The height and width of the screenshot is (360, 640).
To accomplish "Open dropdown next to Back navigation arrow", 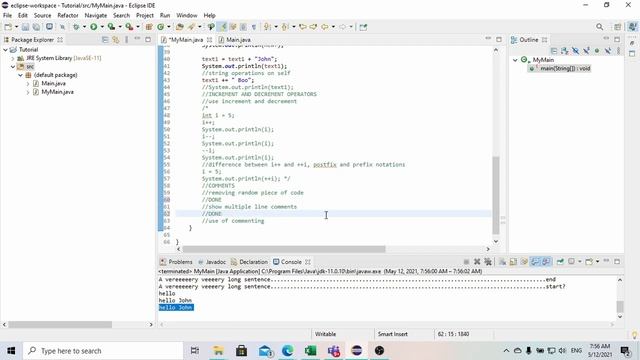I will (333, 27).
